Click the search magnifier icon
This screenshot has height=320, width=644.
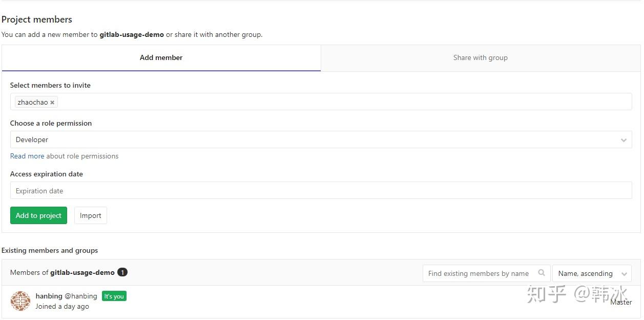(542, 273)
